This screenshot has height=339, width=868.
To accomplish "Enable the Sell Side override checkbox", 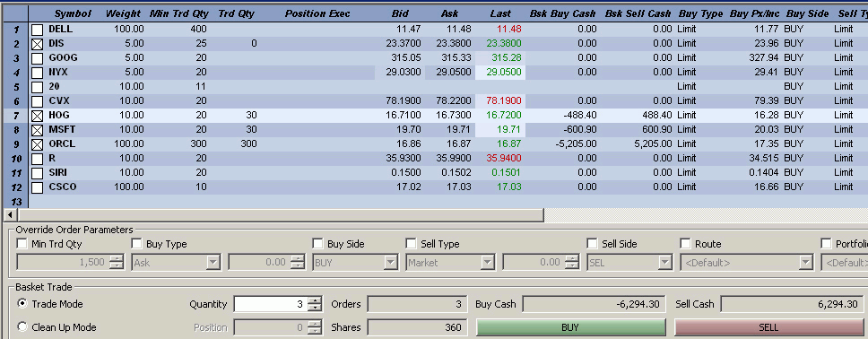I will 592,244.
